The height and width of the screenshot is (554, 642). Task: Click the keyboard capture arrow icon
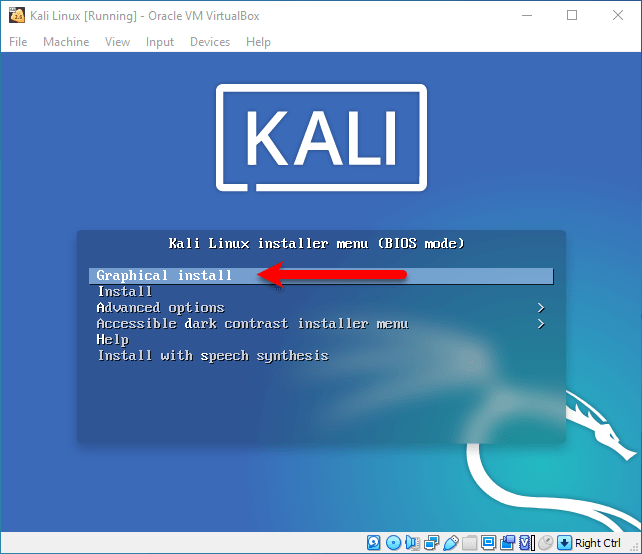(564, 543)
